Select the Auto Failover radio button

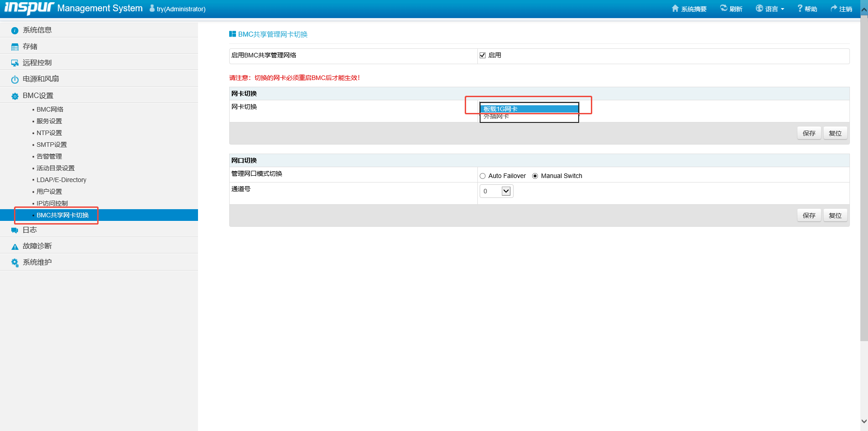[x=482, y=176]
